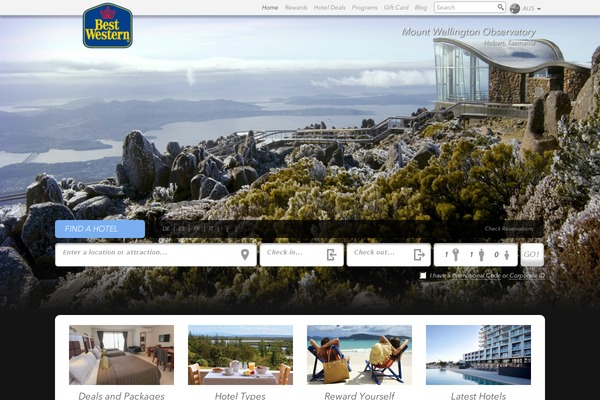Click the Hotel Types caption
The width and height of the screenshot is (600, 400).
click(240, 395)
